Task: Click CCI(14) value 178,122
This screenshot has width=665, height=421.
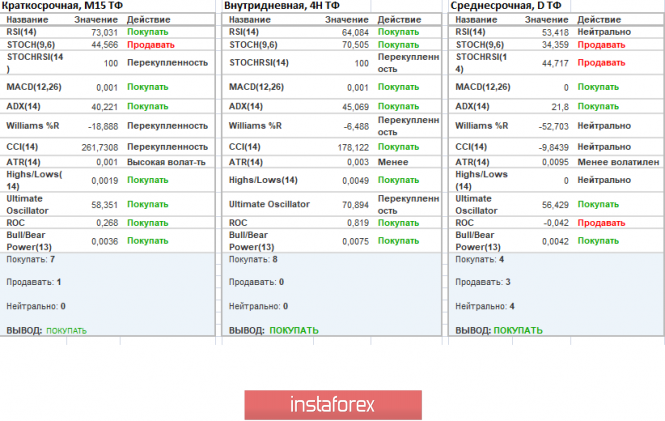Action: [353, 148]
